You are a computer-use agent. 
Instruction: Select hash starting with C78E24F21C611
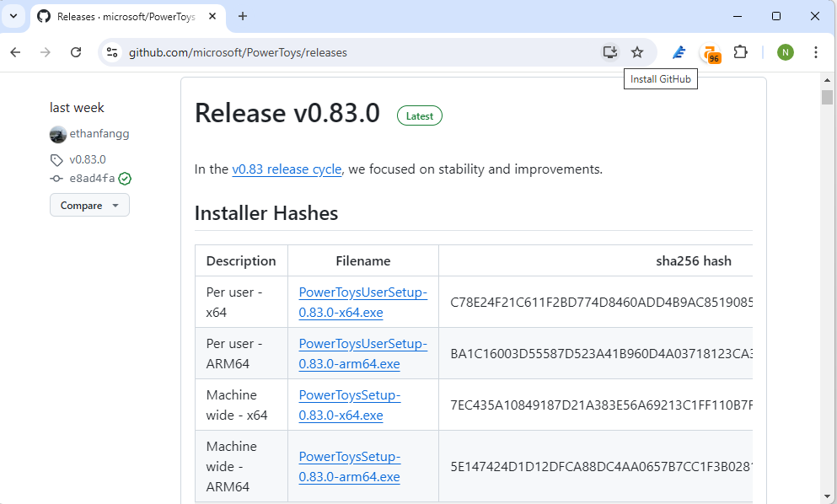[601, 303]
